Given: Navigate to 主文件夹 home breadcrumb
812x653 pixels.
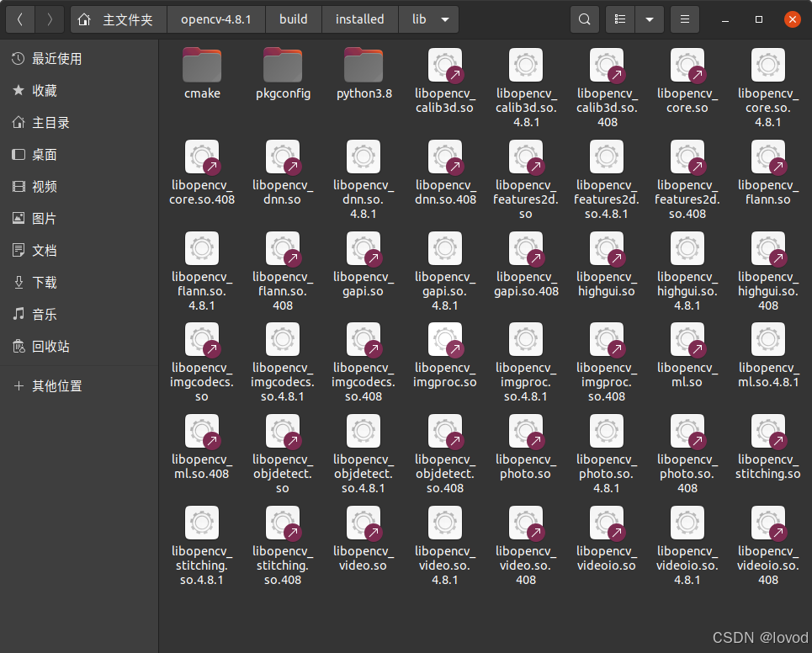Looking at the screenshot, I should pos(119,19).
